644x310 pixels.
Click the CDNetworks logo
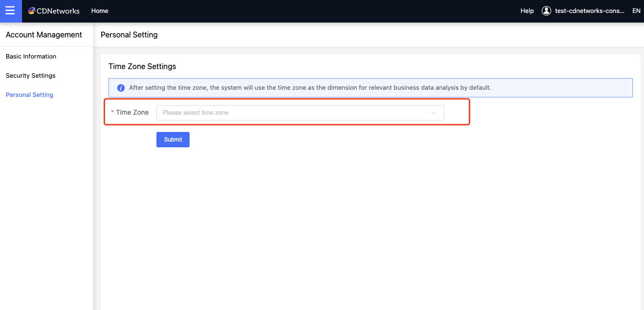point(53,11)
